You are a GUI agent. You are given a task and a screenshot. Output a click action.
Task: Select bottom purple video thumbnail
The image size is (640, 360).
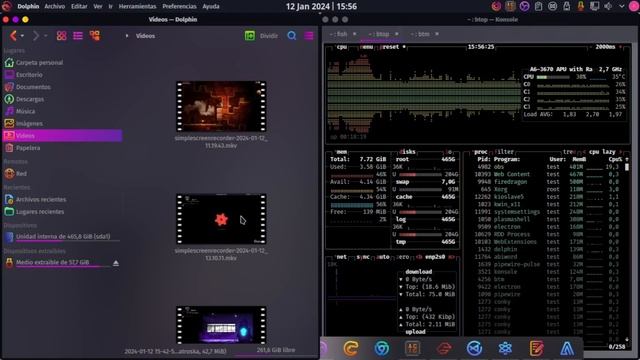(221, 325)
